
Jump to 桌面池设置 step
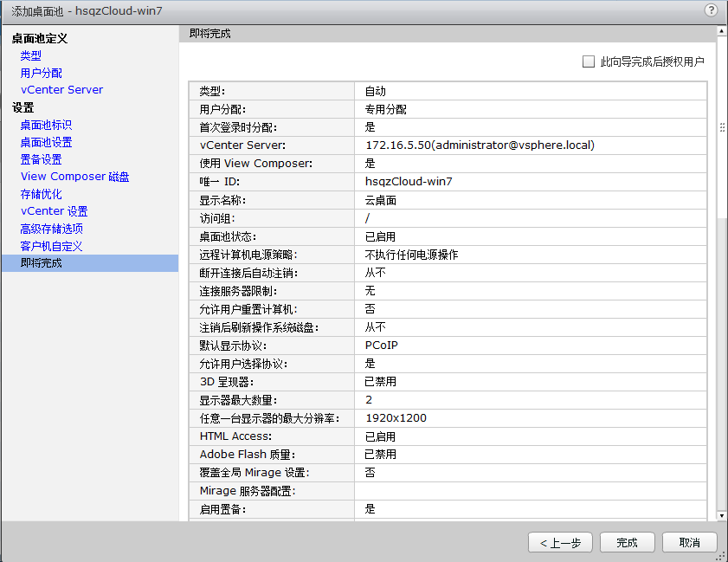(46, 142)
